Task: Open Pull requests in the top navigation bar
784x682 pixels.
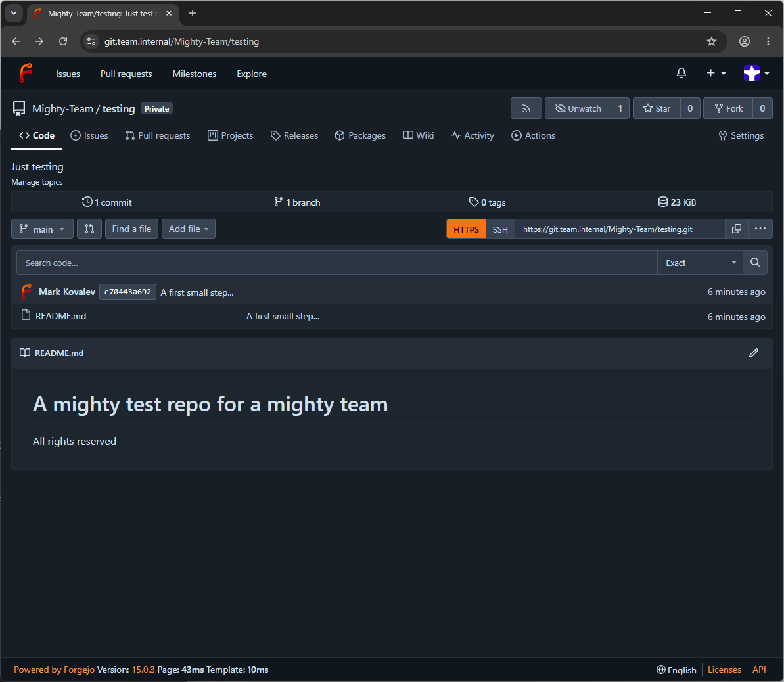Action: 126,74
